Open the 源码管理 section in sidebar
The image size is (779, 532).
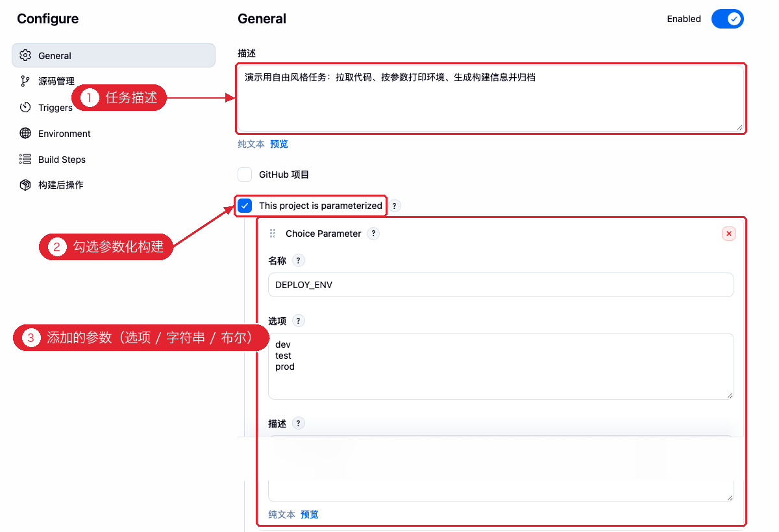coord(56,81)
